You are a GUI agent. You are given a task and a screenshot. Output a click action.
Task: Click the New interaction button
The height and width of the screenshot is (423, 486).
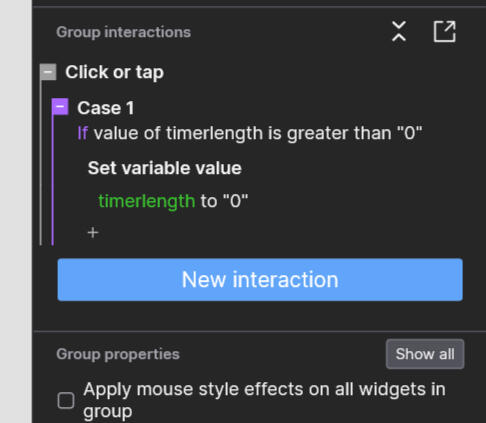260,280
